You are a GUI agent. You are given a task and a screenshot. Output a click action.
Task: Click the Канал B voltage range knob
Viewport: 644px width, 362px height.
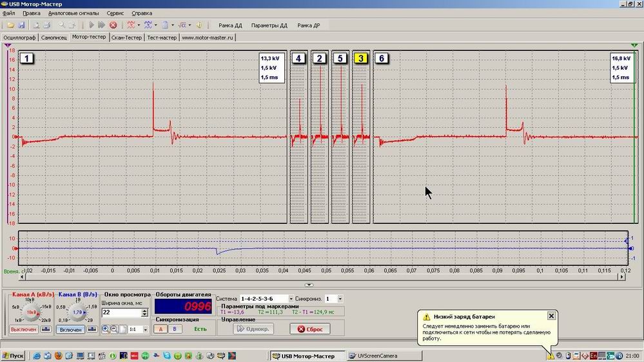pyautogui.click(x=77, y=312)
